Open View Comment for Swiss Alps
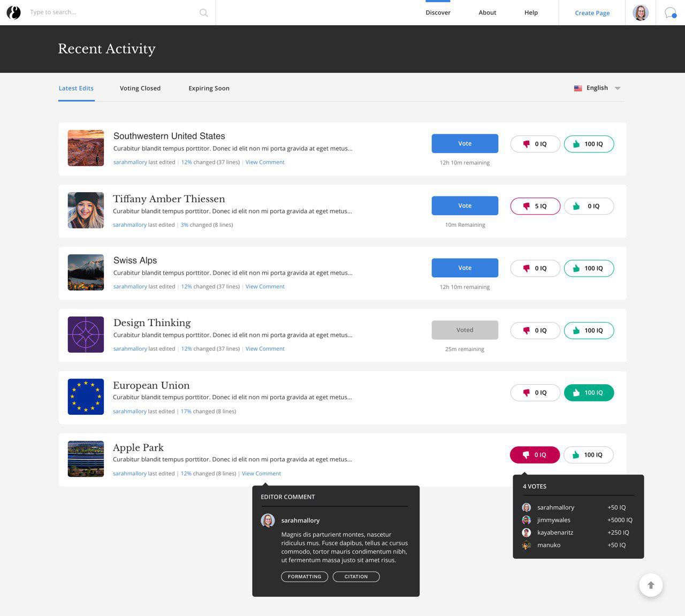 pos(264,286)
